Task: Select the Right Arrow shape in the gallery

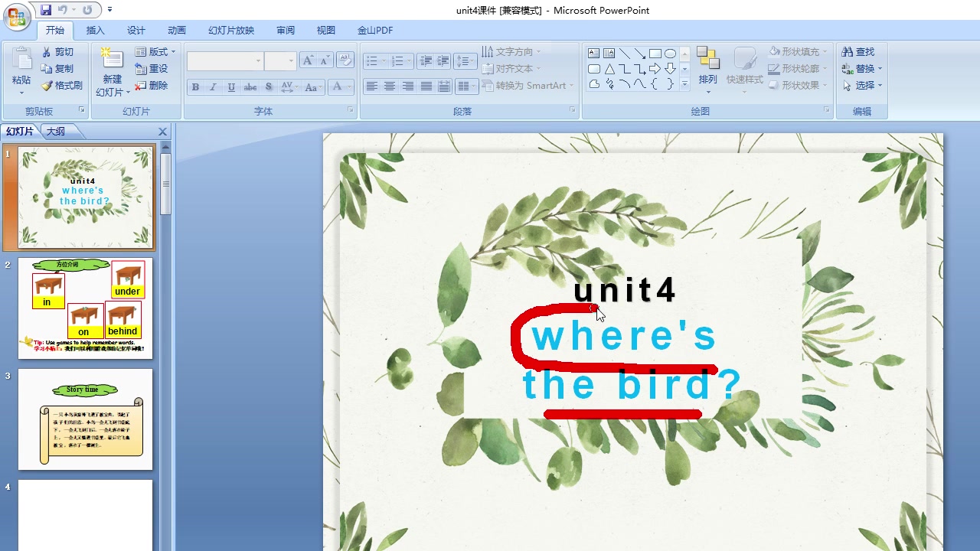Action: click(655, 69)
